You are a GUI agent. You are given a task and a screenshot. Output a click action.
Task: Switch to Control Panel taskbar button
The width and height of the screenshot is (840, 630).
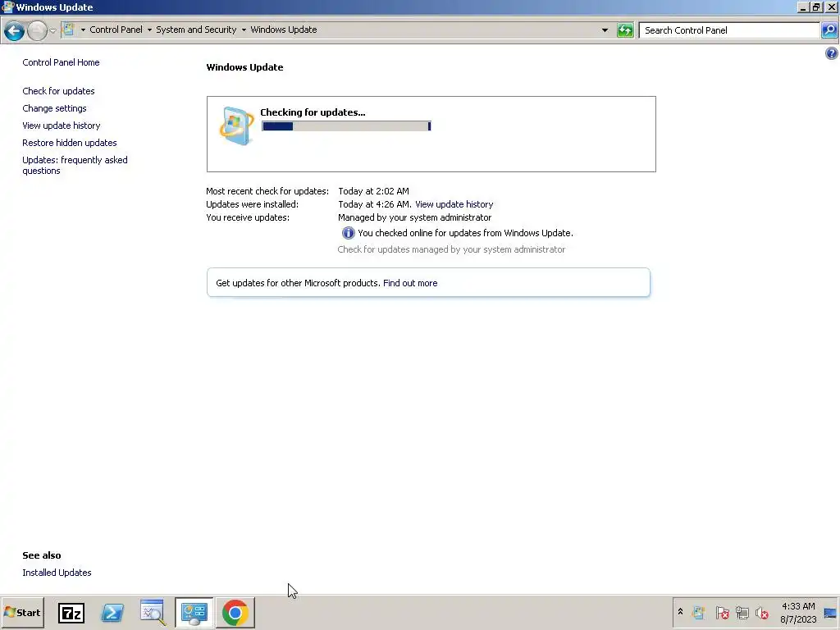tap(194, 613)
